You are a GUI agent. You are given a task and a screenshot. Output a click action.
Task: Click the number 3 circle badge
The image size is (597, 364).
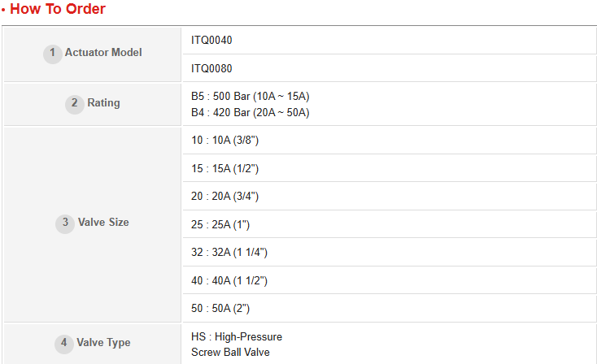tap(65, 223)
